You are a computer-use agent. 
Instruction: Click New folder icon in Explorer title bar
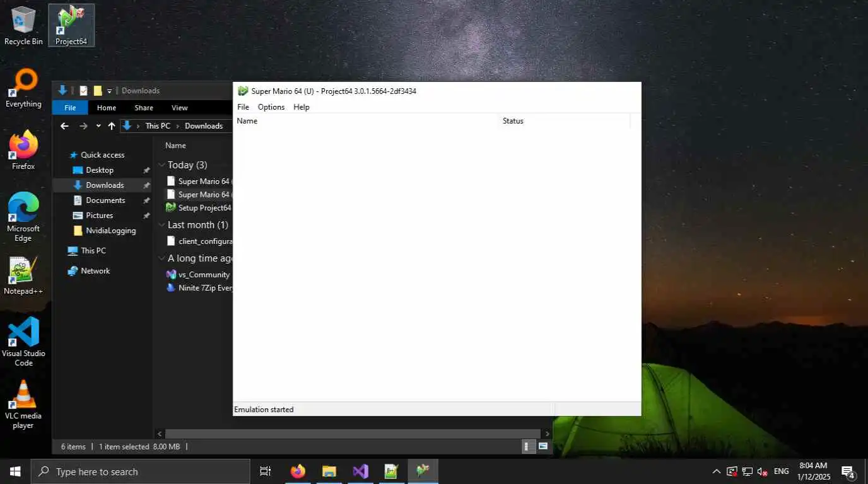(98, 91)
